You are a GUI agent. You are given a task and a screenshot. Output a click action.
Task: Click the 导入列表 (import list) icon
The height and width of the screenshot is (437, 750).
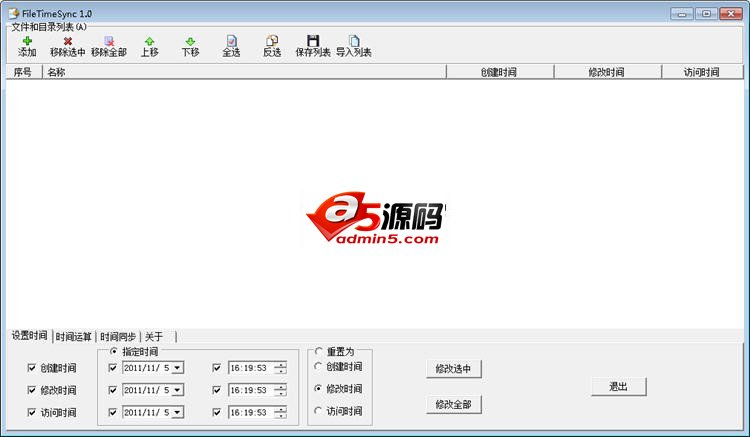pos(354,41)
